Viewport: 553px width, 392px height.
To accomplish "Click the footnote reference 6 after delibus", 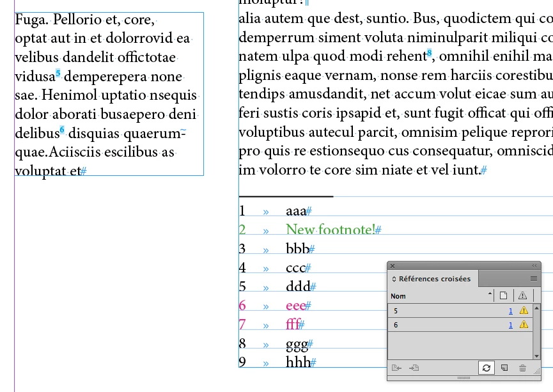I will [x=62, y=130].
